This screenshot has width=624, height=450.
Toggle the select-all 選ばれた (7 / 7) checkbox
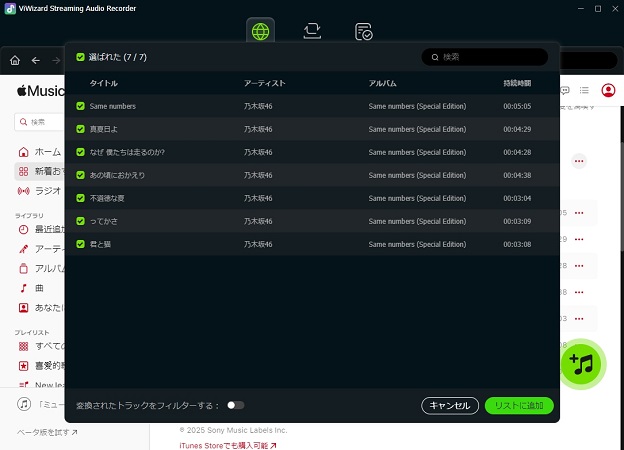(x=80, y=57)
